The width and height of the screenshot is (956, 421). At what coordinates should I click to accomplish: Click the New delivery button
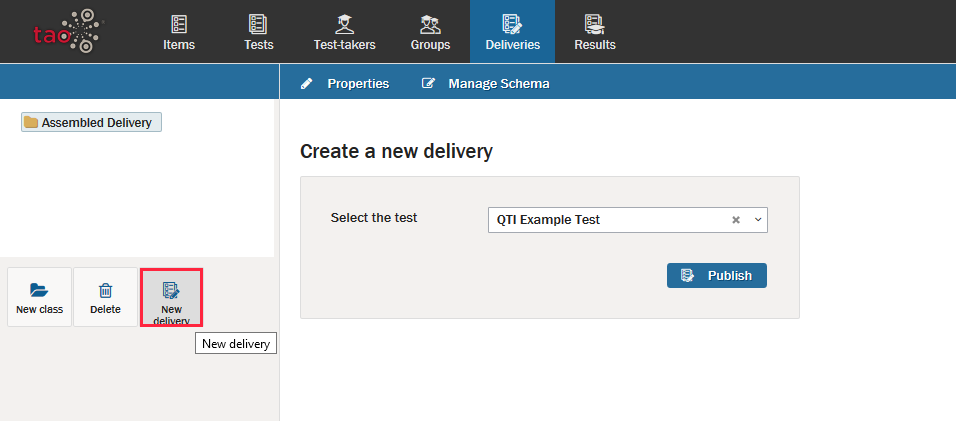[x=171, y=297]
